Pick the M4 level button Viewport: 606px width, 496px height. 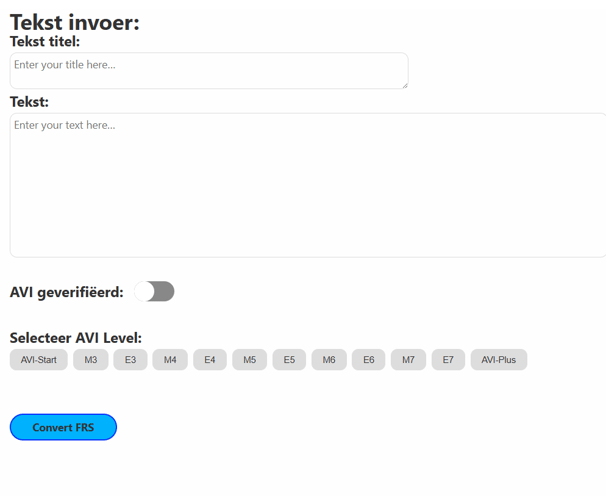(170, 360)
